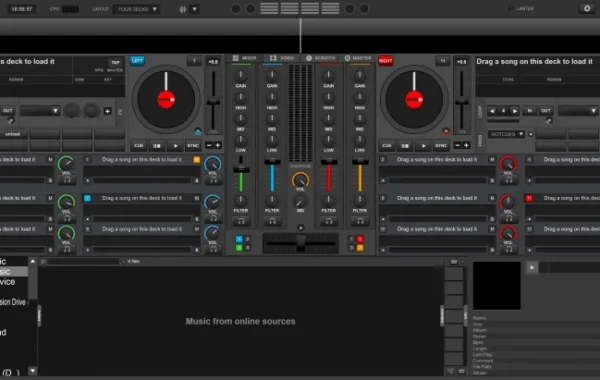600x380 pixels.
Task: Pause the left deck
Action: tap(157, 146)
